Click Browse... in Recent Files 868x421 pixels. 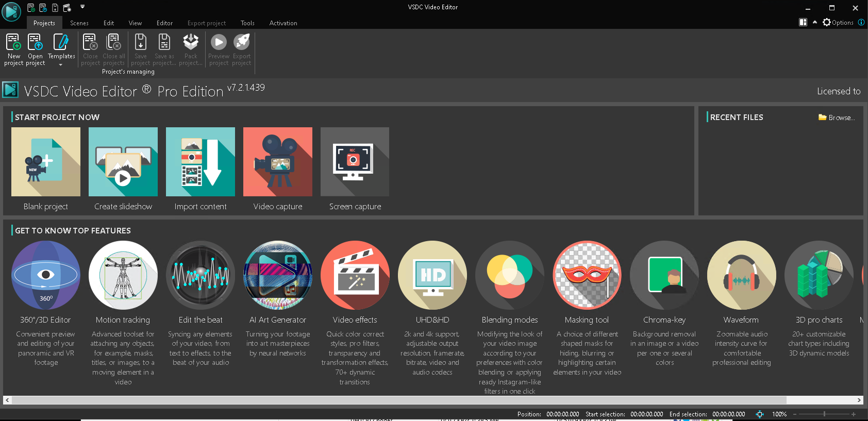coord(837,117)
